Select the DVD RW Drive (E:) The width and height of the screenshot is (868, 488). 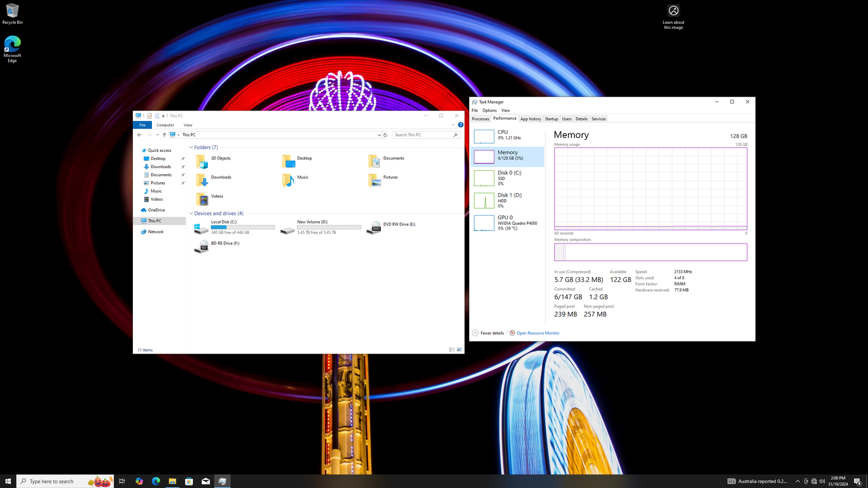coord(391,227)
